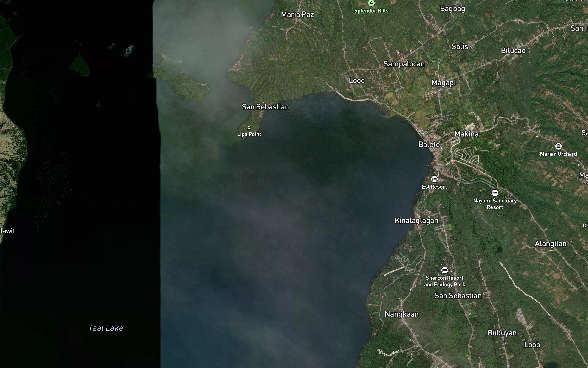This screenshot has width=588, height=368.
Task: Click the Lipa Point text label
Action: [249, 134]
